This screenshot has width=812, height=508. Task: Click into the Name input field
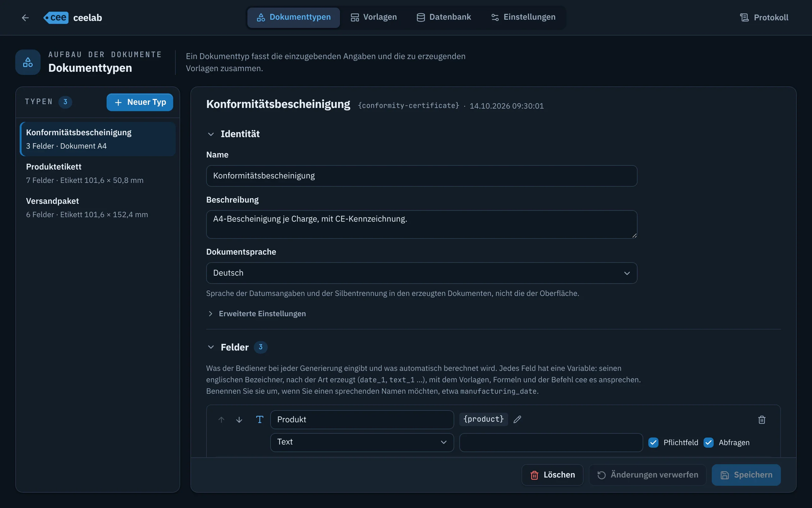pyautogui.click(x=422, y=176)
